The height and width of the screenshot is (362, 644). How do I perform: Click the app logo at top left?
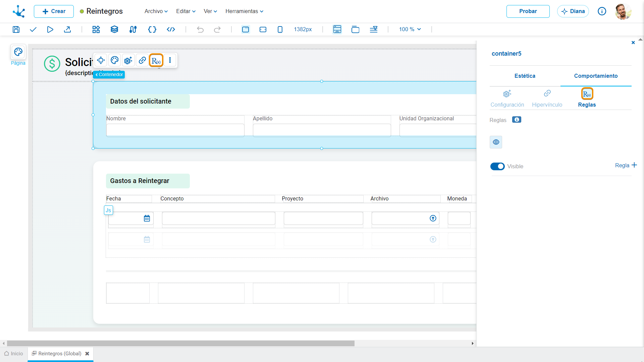point(19,11)
